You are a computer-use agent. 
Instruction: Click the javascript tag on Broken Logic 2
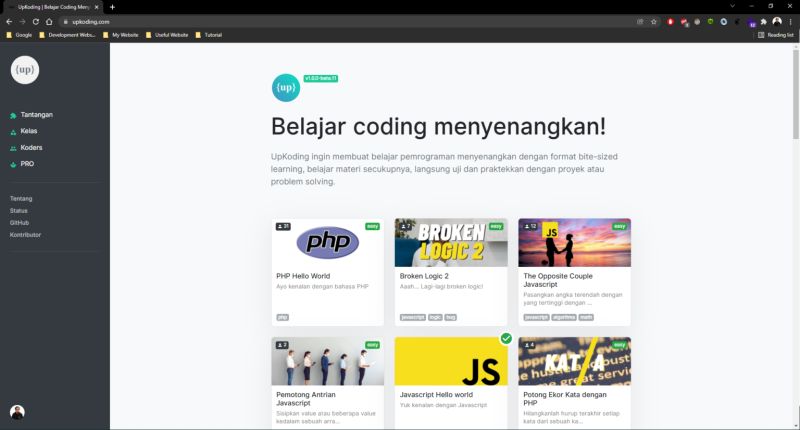click(x=413, y=317)
